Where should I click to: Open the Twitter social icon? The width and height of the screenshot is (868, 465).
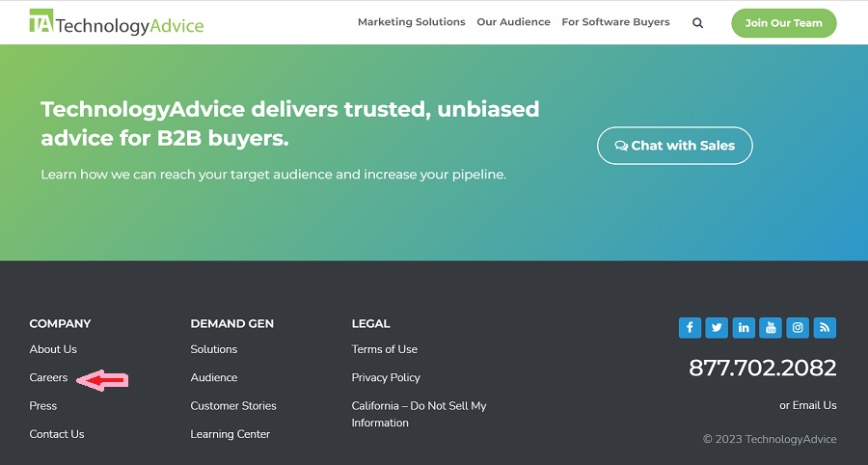(x=717, y=328)
